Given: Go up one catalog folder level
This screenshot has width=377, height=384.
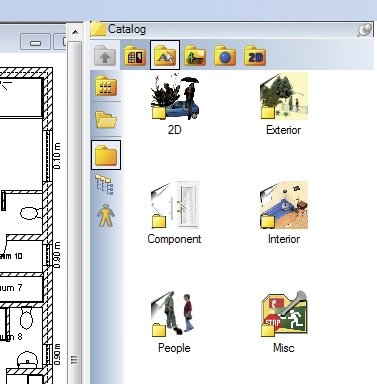Looking at the screenshot, I should (105, 56).
